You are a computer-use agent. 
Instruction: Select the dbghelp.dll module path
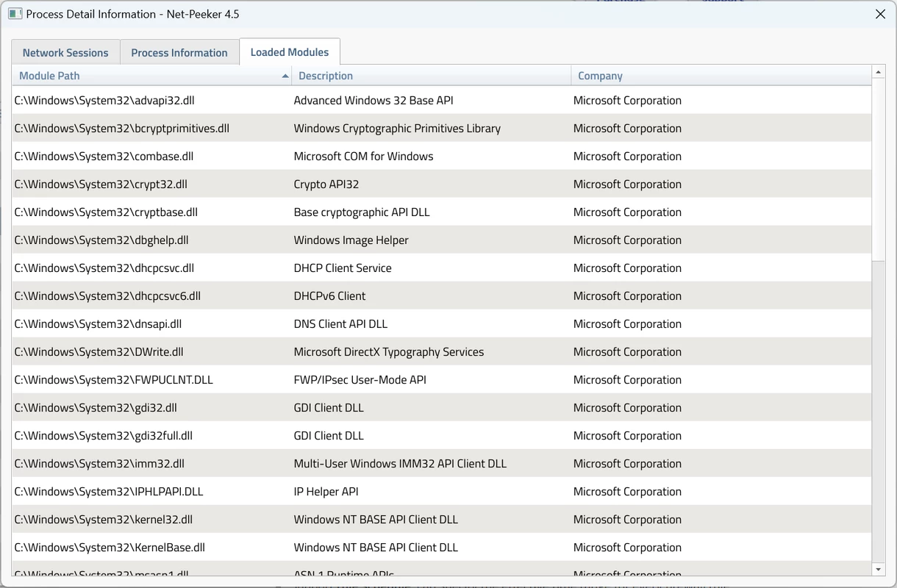point(101,240)
